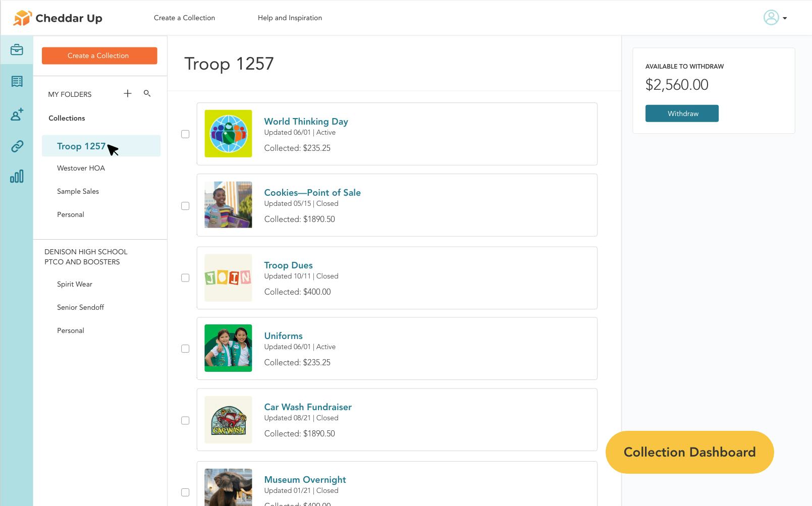The image size is (812, 506).
Task: Click the yellow Collection Dashboard badge
Action: point(689,452)
